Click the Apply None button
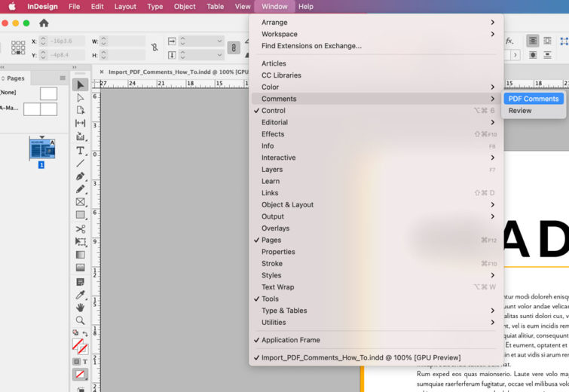569x392 pixels. pyautogui.click(x=80, y=374)
